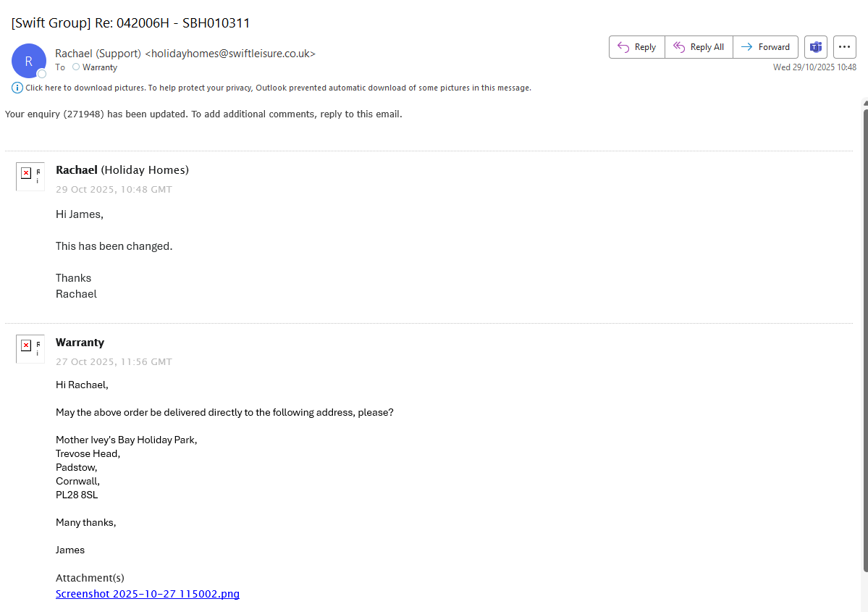
Task: Click the sender's presence status circle on the avatar
Action: pyautogui.click(x=42, y=73)
